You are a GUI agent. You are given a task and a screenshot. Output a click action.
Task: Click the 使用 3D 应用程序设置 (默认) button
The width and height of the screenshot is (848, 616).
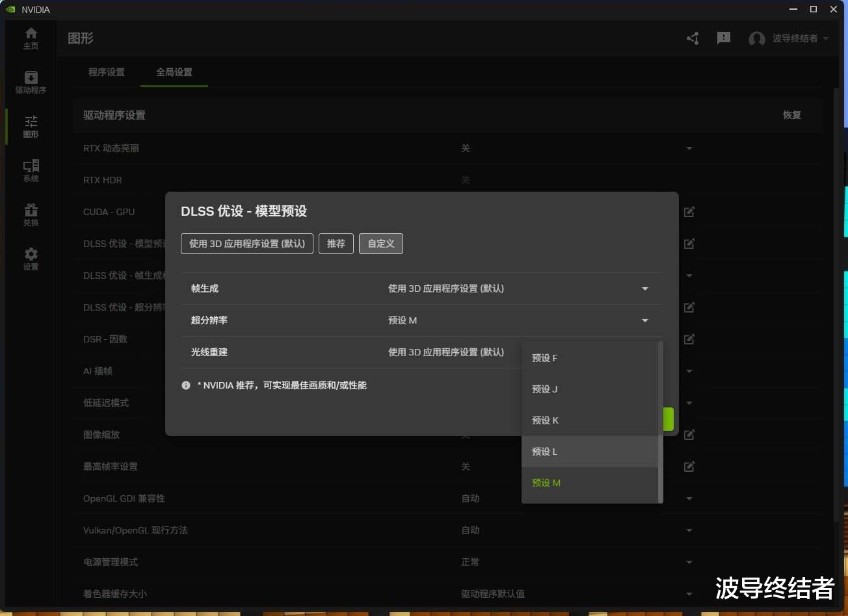[247, 244]
